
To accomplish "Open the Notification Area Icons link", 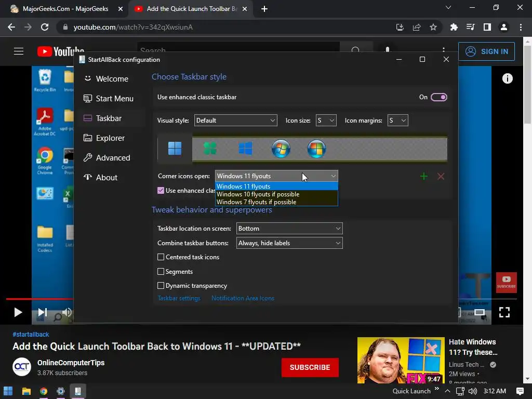I will (243, 298).
